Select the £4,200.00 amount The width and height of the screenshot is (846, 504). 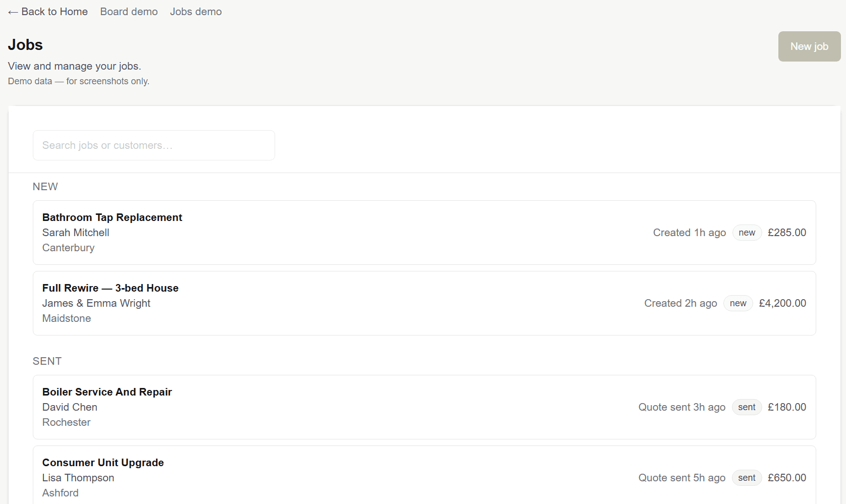[782, 303]
